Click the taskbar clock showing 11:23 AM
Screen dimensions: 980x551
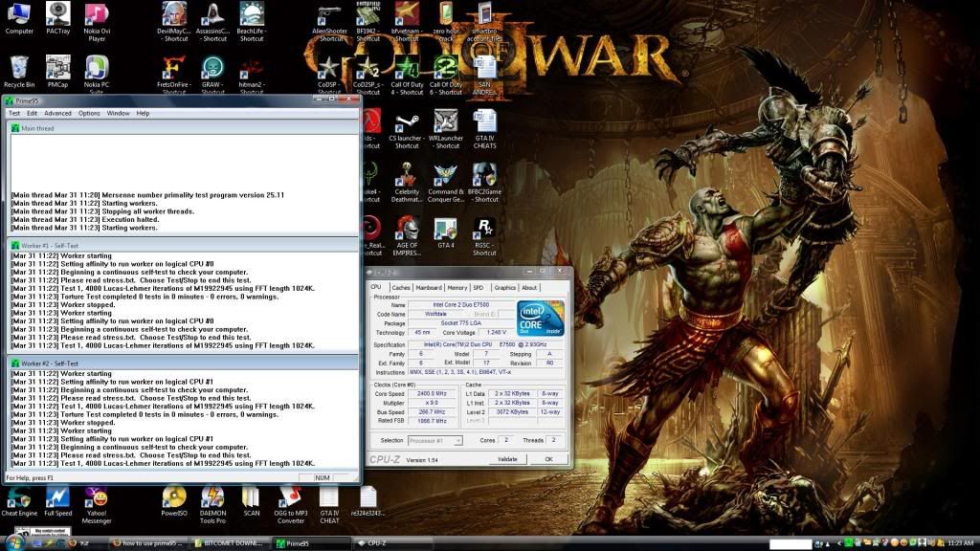tap(960, 543)
